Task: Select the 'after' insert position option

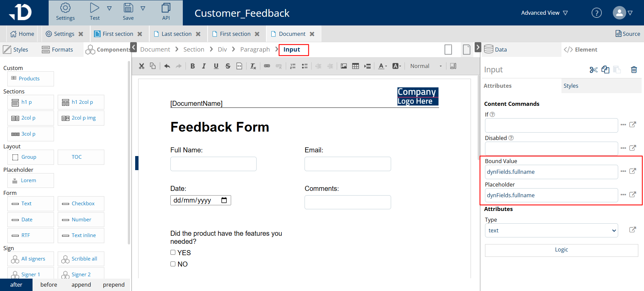Action: coord(16,285)
